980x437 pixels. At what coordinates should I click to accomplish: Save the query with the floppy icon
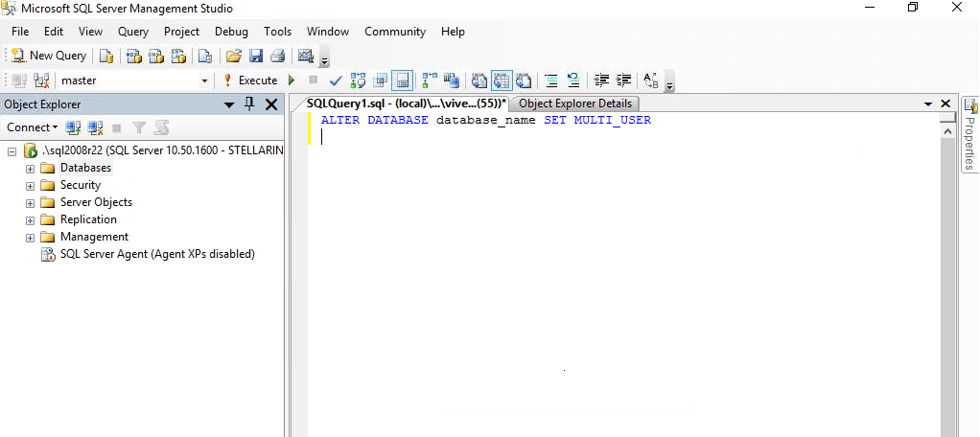pyautogui.click(x=256, y=56)
